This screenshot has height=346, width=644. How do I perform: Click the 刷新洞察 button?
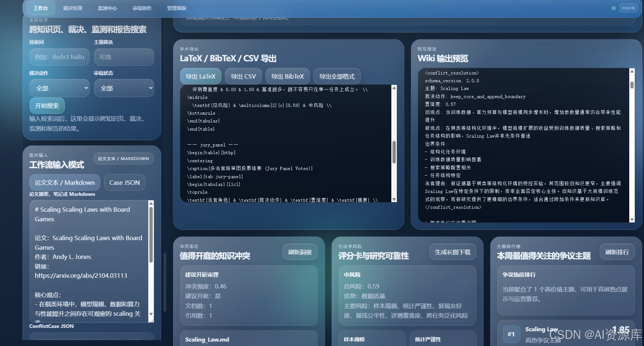(x=300, y=252)
